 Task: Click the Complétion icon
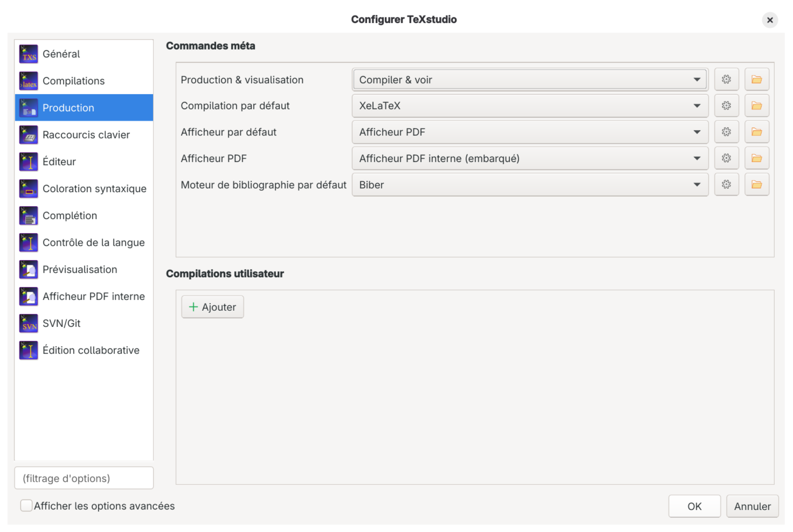tap(29, 215)
